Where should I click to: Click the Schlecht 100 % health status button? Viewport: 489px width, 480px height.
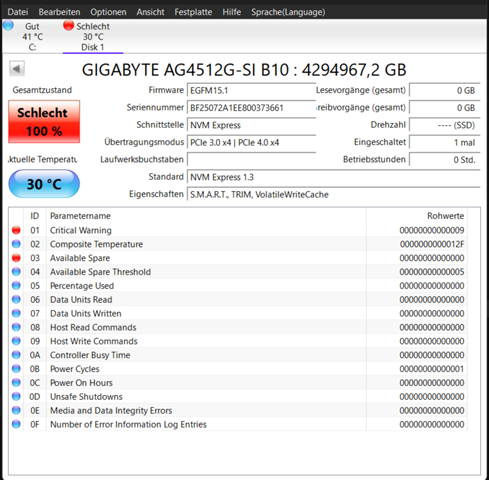coord(44,122)
